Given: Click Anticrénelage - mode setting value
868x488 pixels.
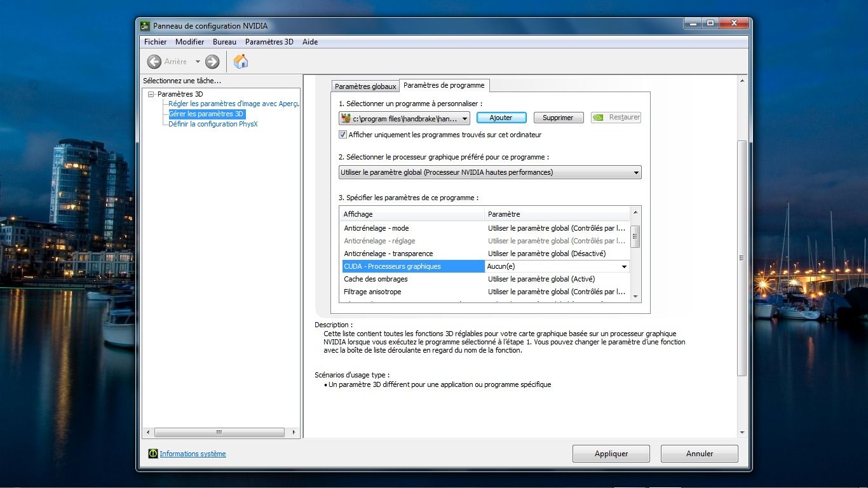Looking at the screenshot, I should 557,228.
